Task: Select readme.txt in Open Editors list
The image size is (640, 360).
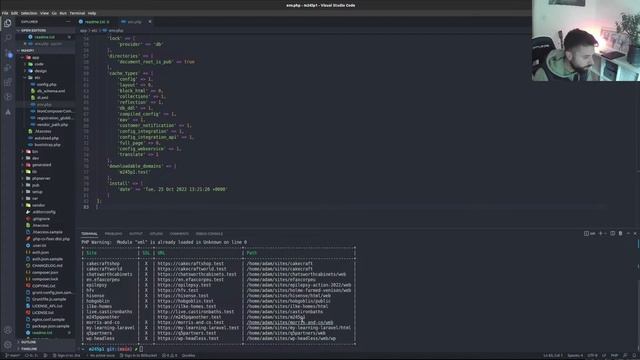Action: coord(44,37)
